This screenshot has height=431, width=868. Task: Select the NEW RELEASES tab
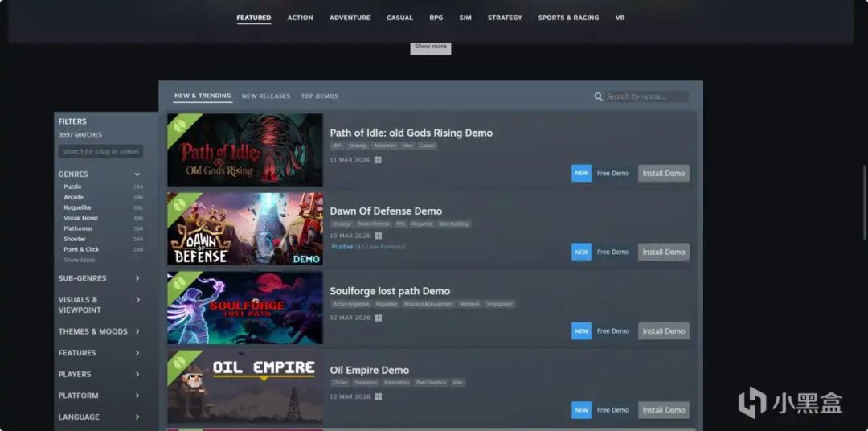click(x=266, y=96)
